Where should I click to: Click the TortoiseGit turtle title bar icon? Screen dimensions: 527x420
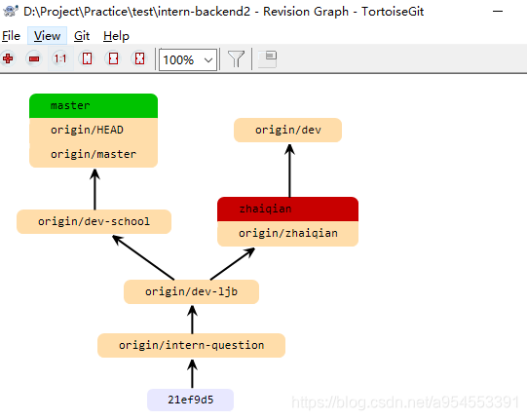[x=10, y=11]
